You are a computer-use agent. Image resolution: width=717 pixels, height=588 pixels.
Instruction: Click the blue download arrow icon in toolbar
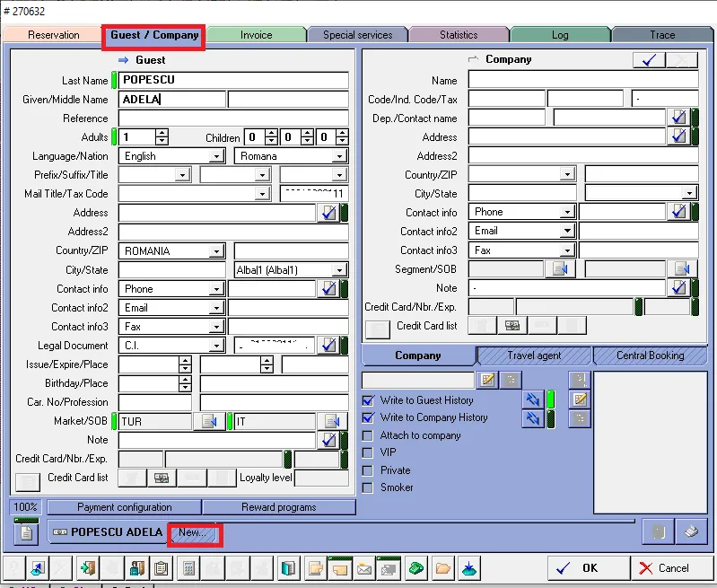click(468, 568)
